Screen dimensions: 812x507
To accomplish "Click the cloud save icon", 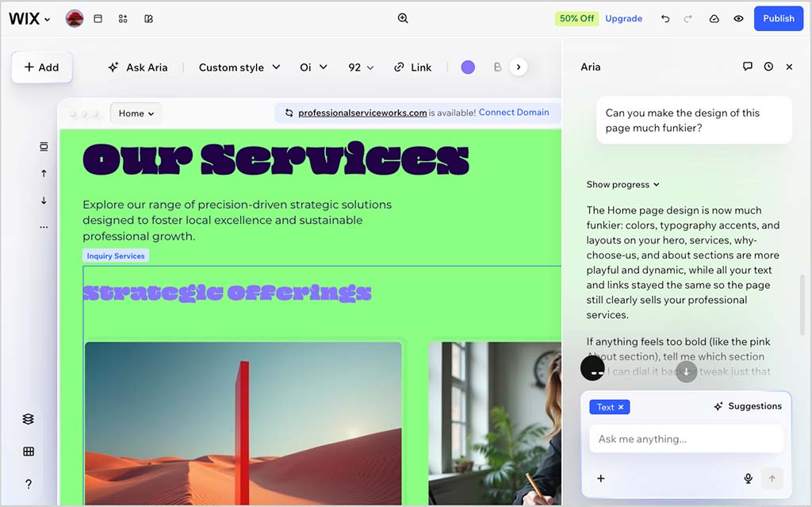I will click(x=714, y=19).
